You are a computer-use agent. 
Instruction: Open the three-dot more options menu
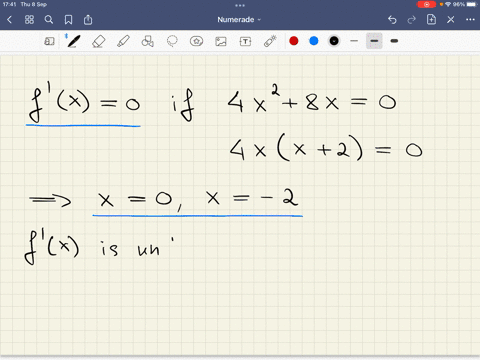pos(470,20)
